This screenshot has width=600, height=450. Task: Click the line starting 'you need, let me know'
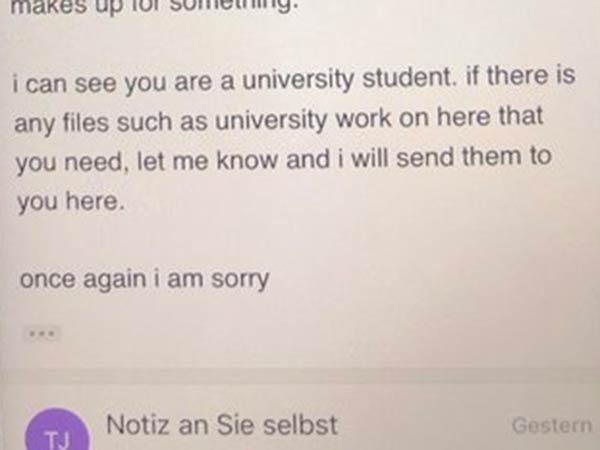pos(283,160)
